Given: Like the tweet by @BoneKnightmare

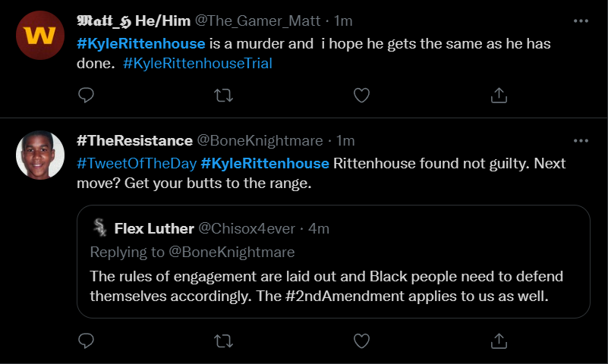Looking at the screenshot, I should pos(362,341).
